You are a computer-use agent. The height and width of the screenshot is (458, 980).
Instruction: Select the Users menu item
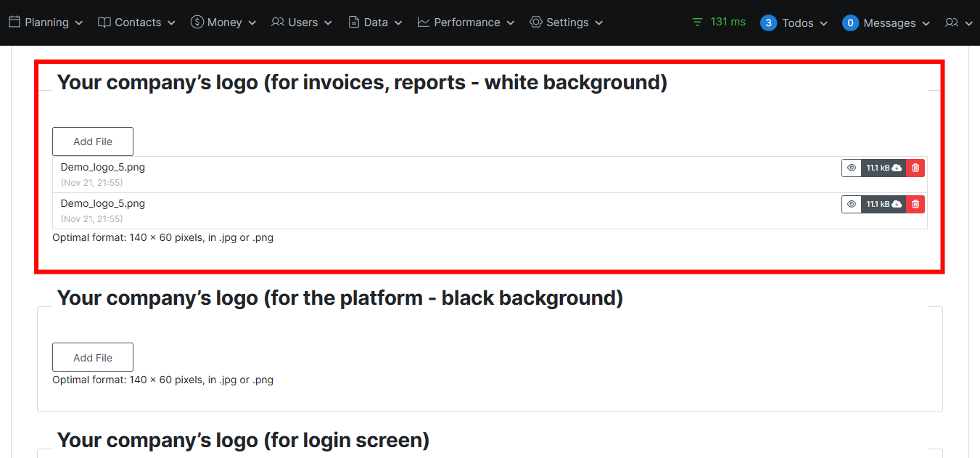pos(302,23)
